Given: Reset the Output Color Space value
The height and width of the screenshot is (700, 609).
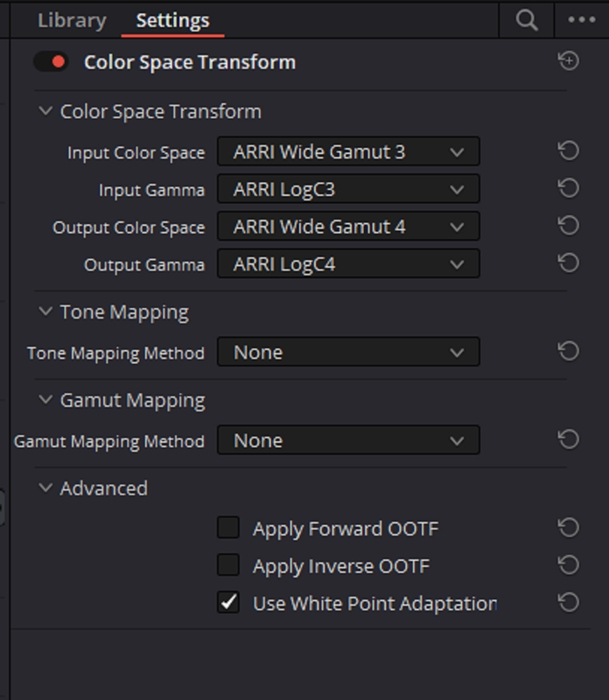Looking at the screenshot, I should coord(569,226).
